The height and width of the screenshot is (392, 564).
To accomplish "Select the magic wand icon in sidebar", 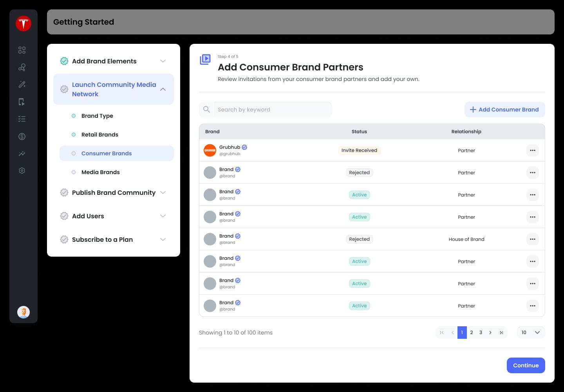I will tap(22, 85).
